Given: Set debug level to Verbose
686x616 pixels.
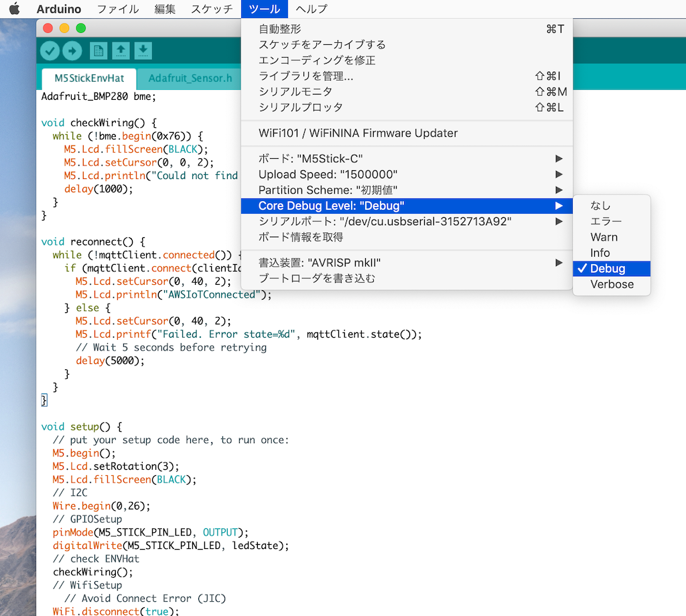Looking at the screenshot, I should point(612,285).
